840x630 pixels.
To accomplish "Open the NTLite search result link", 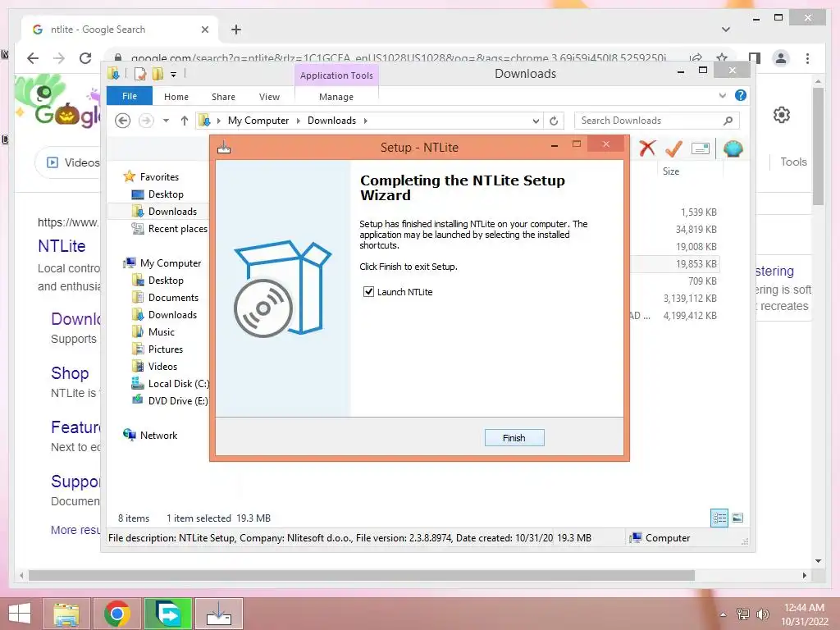I will click(x=62, y=246).
